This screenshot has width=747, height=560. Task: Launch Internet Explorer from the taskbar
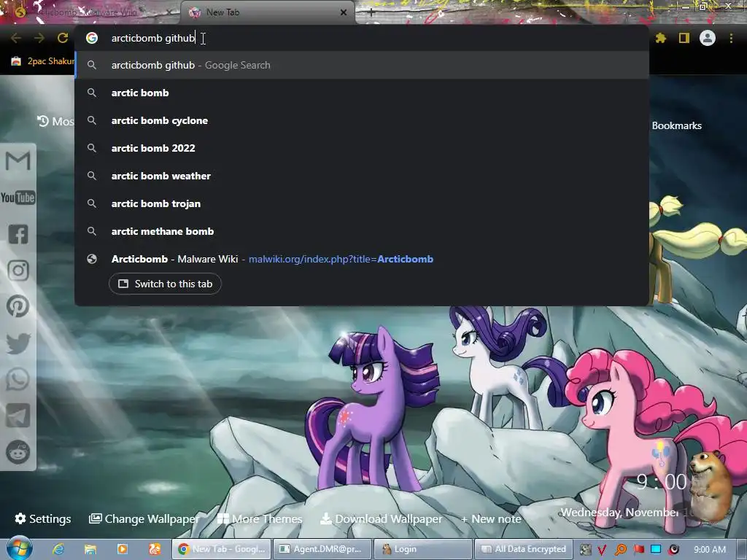[x=58, y=549]
